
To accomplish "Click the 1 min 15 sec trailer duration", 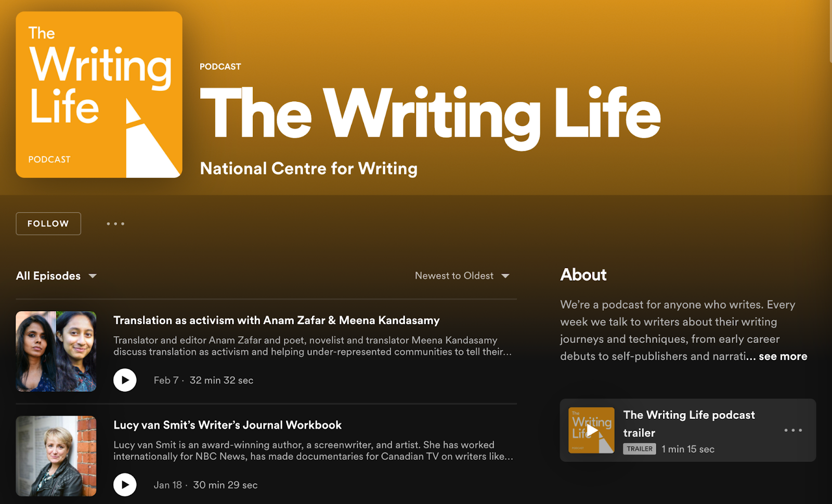I will 688,449.
